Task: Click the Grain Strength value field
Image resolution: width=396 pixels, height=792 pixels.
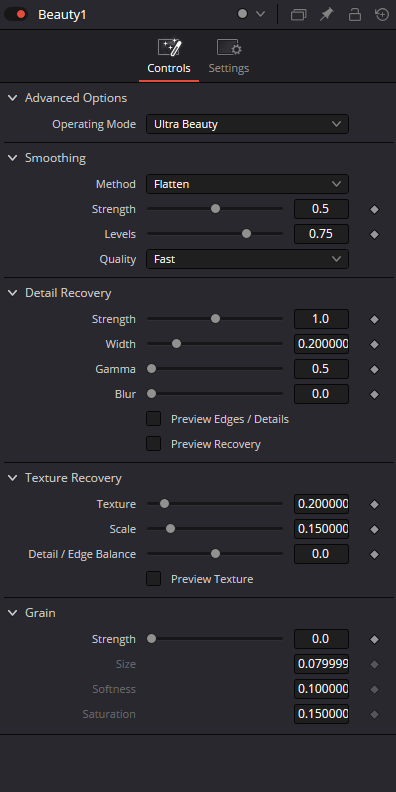Action: coord(321,639)
